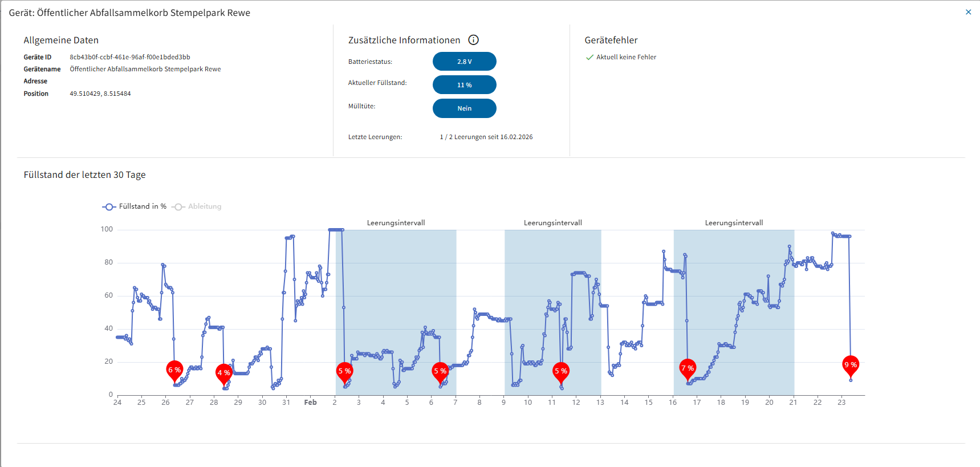Click the info icon beside Zusätzliche Informationen
The width and height of the screenshot is (980, 467).
[x=473, y=40]
